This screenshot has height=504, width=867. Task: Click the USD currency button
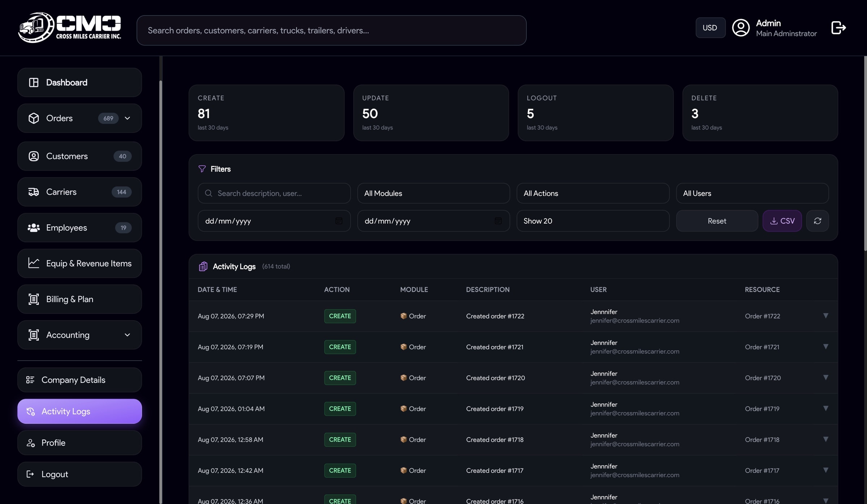(x=710, y=28)
